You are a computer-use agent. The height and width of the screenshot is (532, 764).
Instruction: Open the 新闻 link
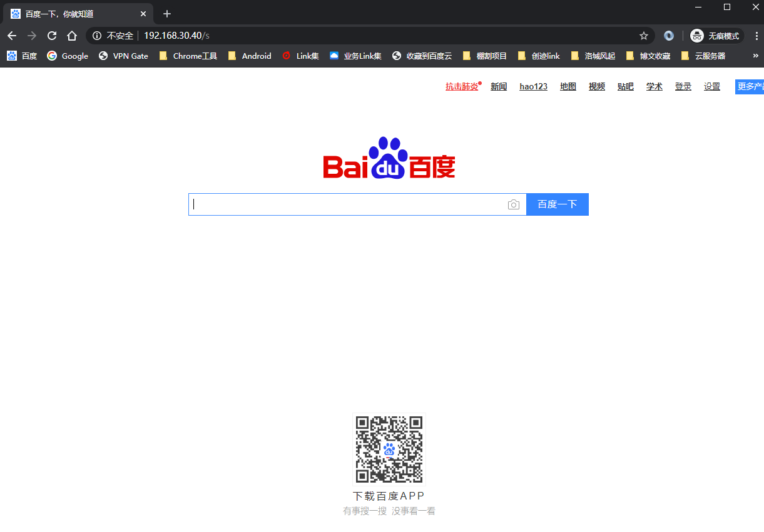499,87
